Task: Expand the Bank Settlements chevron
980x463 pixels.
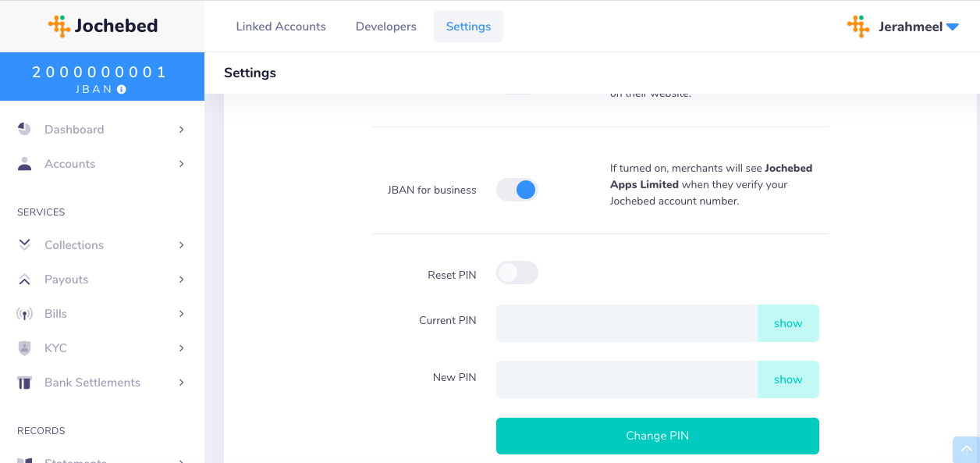Action: tap(181, 383)
